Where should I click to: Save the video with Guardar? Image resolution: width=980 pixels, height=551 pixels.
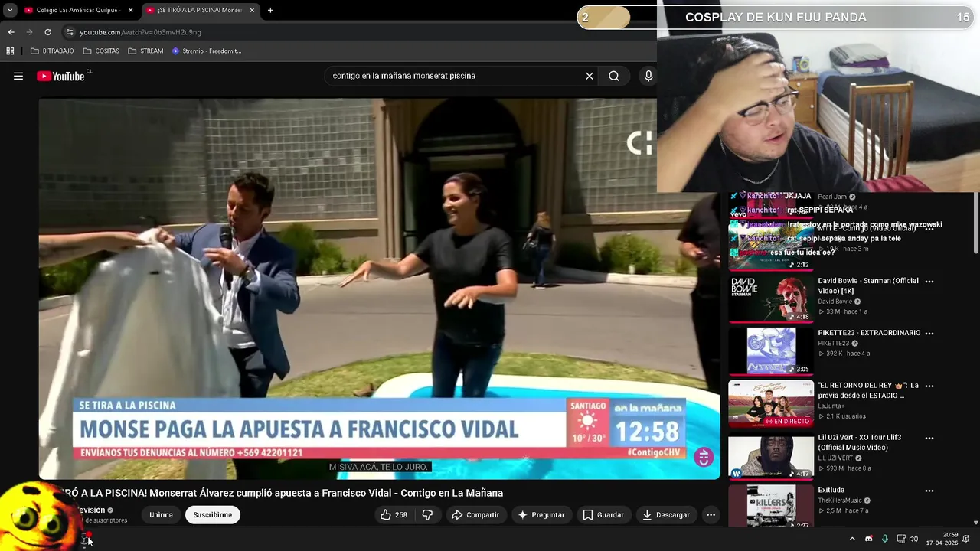coord(603,515)
